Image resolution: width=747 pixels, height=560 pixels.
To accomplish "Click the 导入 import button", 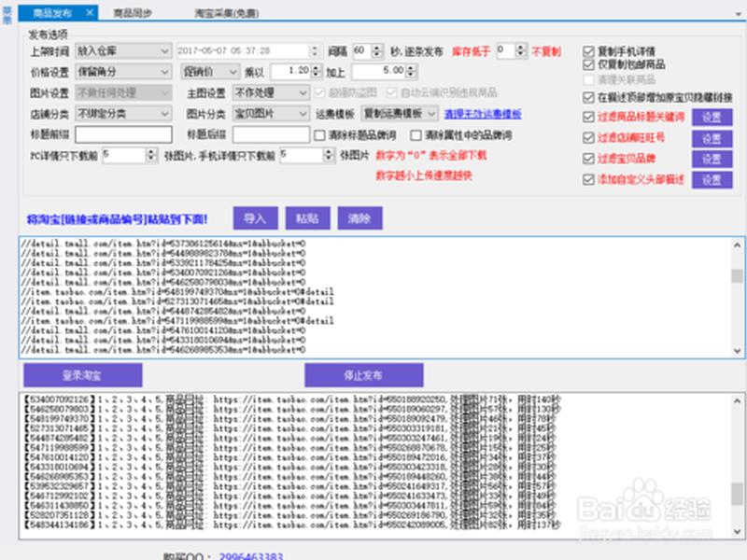I will point(255,218).
